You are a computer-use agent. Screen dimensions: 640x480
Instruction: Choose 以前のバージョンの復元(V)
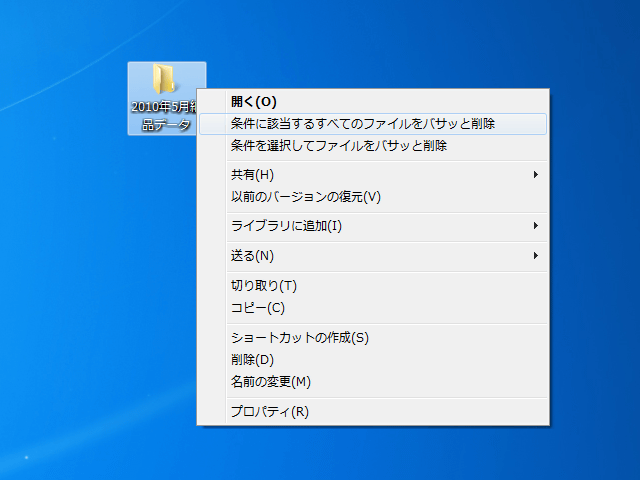pyautogui.click(x=373, y=197)
